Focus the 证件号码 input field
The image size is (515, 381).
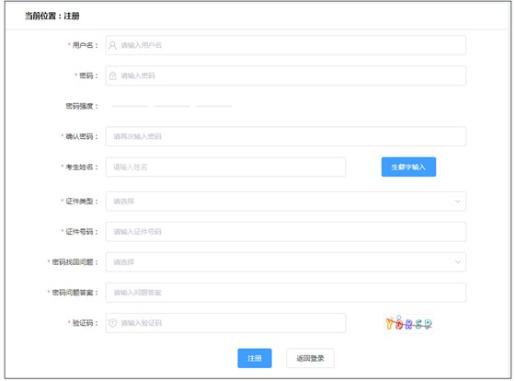pos(286,232)
